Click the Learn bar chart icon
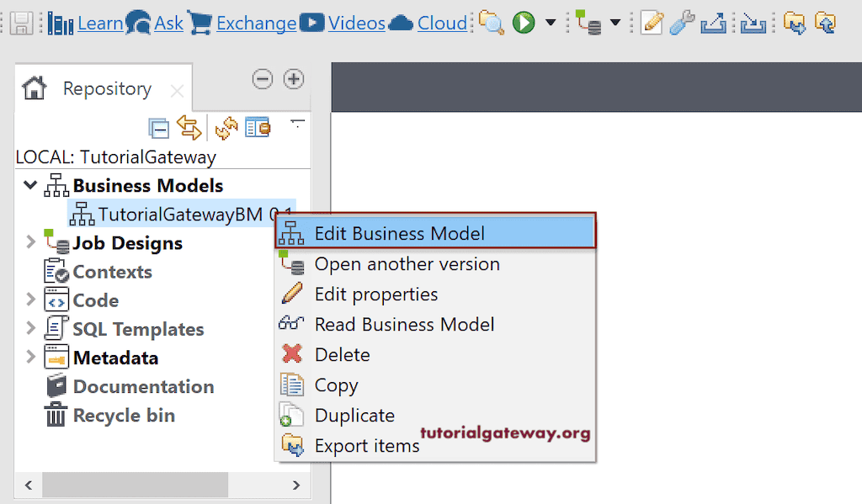The image size is (862, 504). coord(61,23)
